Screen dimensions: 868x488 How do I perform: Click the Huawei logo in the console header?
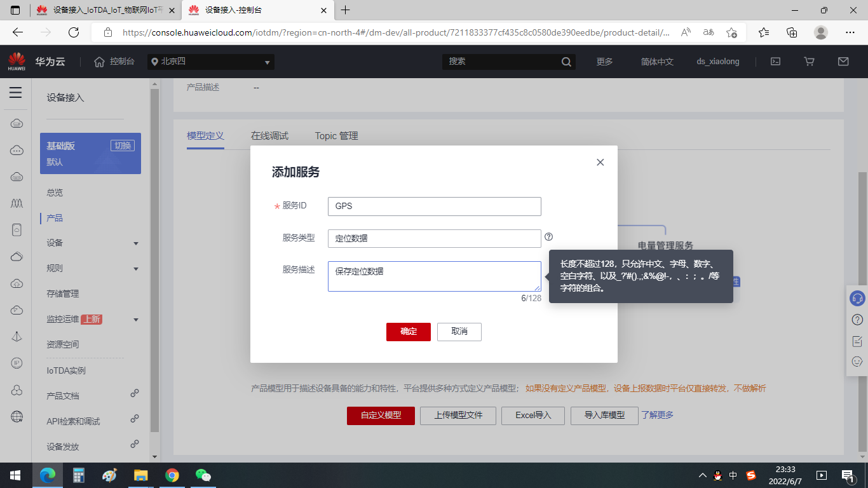tap(17, 62)
